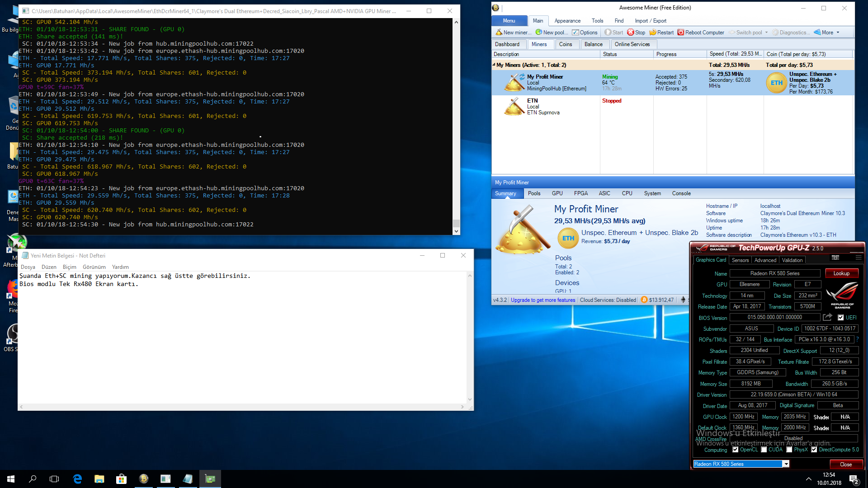Click the BIOS export icon in GPU-Z
The height and width of the screenshot is (488, 868).
pos(827,317)
